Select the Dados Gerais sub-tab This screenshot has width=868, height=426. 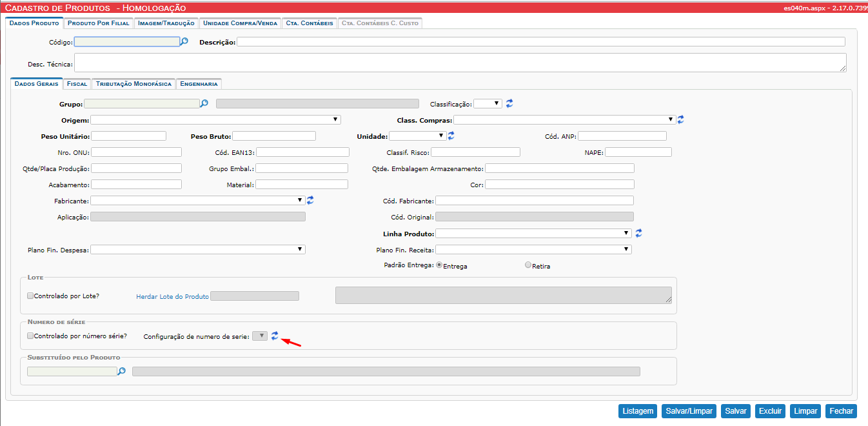tap(36, 84)
